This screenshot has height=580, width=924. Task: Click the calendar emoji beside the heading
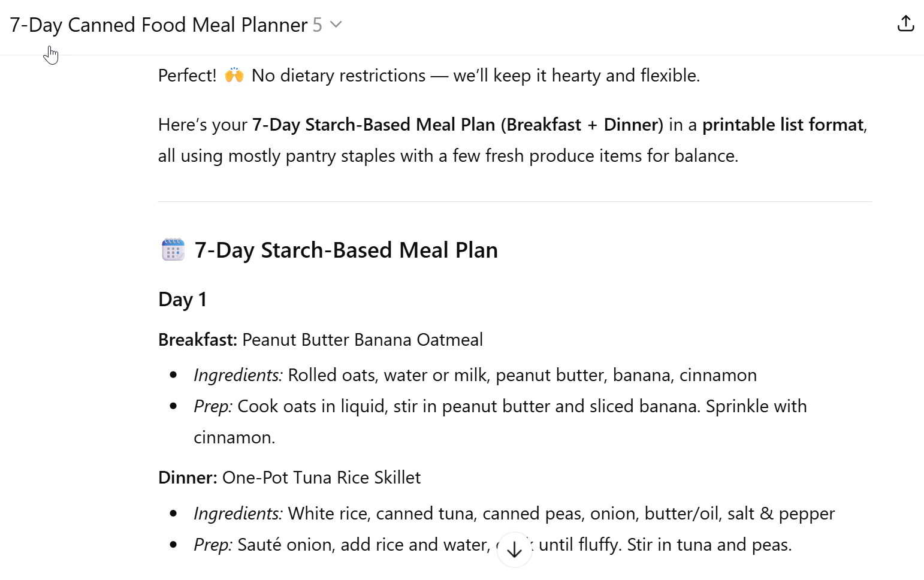pos(173,250)
